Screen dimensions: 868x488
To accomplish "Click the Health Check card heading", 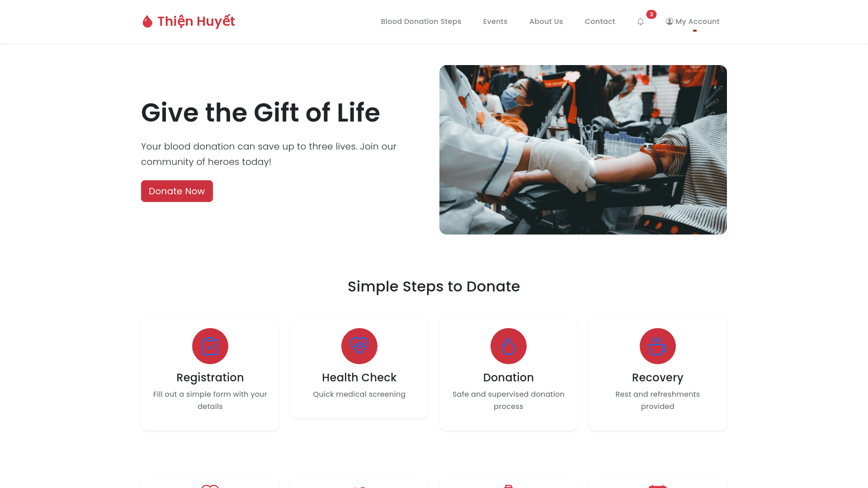I will pos(359,377).
